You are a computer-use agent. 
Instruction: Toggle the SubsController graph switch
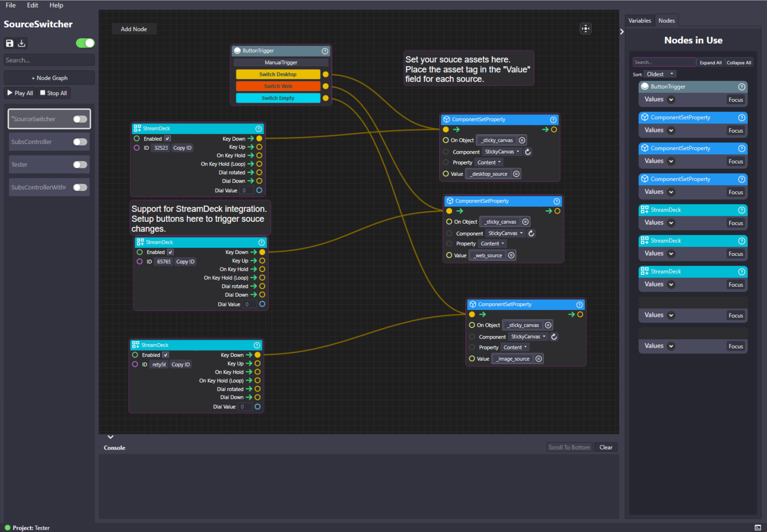point(80,142)
